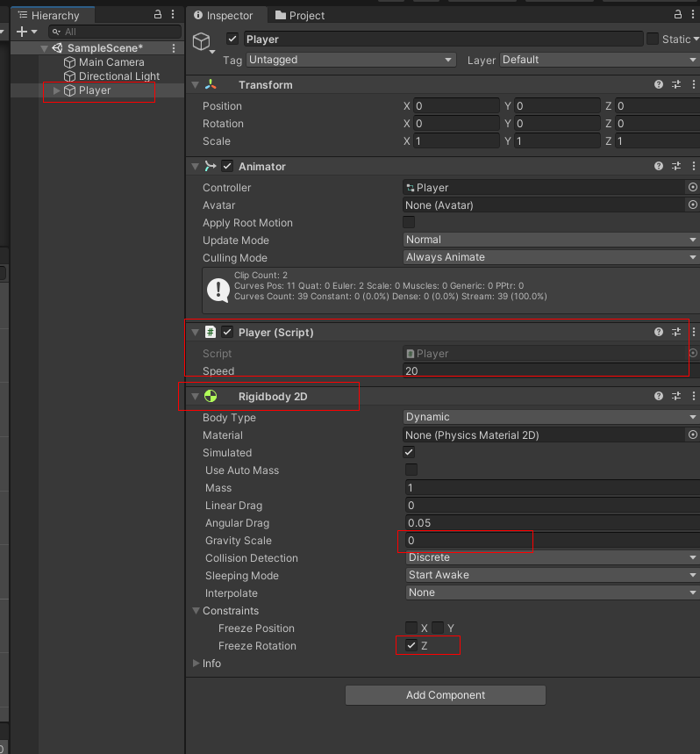
Task: Open Player Script three-dot menu
Action: click(694, 332)
